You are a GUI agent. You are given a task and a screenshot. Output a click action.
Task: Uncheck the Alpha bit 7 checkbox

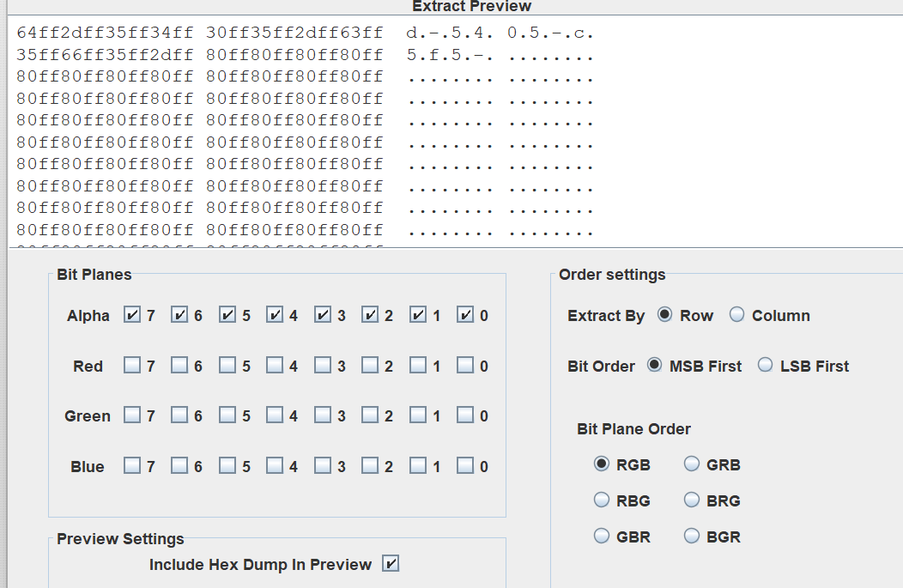132,315
